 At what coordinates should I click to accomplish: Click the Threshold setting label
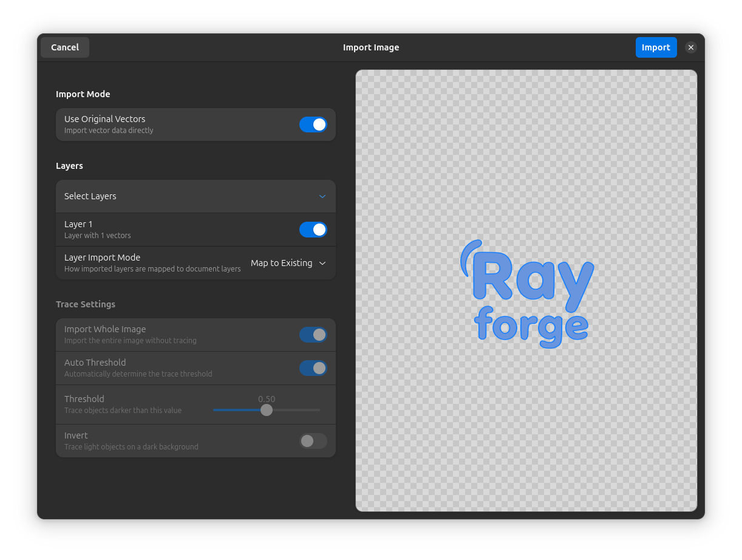pos(84,398)
